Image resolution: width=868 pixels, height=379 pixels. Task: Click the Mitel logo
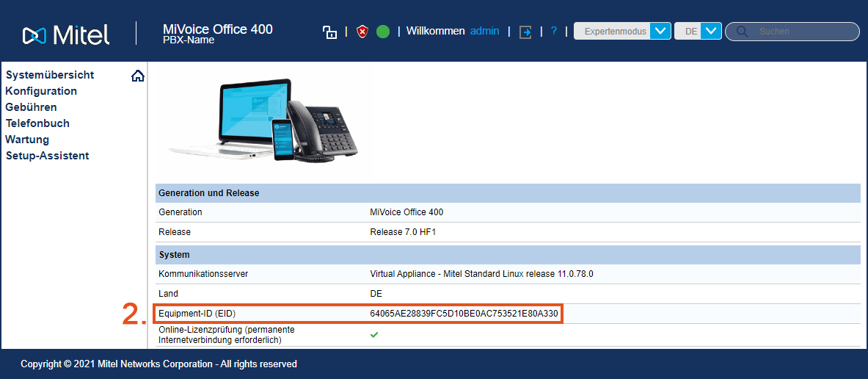coord(66,35)
